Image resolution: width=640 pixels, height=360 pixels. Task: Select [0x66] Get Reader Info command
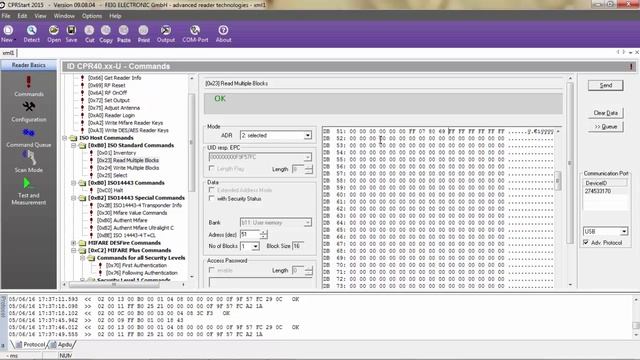[x=115, y=78]
